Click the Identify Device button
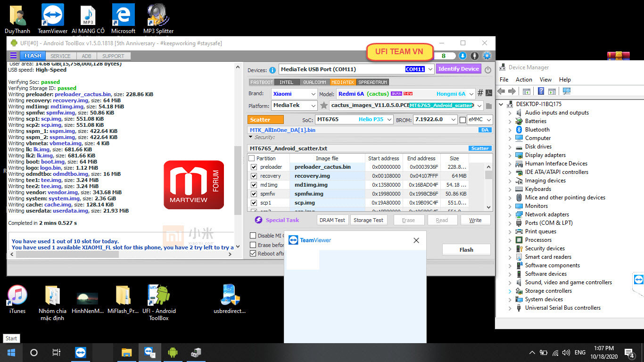The height and width of the screenshot is (362, 644). 459,69
